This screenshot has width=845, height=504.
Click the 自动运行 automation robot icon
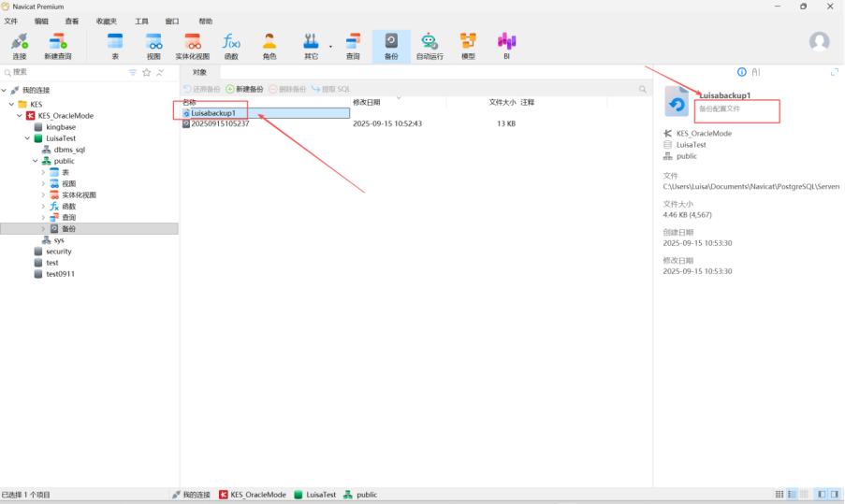[x=429, y=45]
